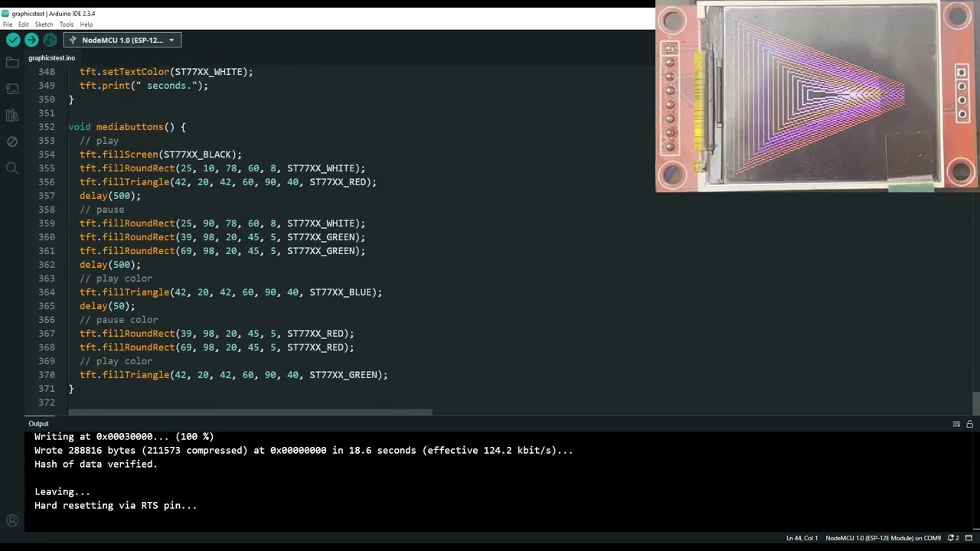Click "void mediabuttons() {" function declaration
The height and width of the screenshot is (551, 980).
(x=127, y=127)
